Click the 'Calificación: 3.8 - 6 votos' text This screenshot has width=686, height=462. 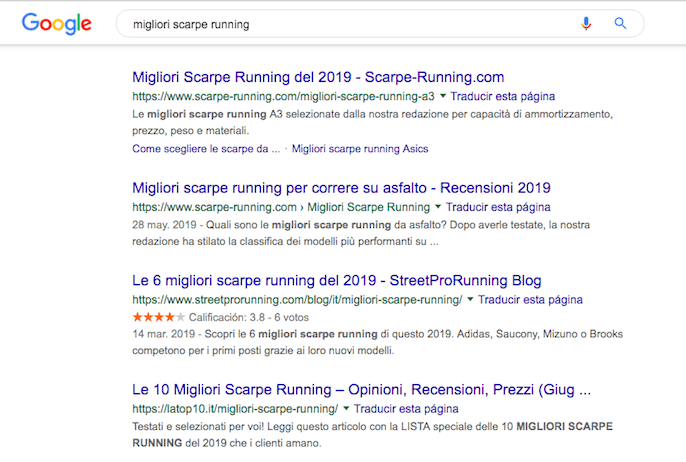[x=248, y=317]
